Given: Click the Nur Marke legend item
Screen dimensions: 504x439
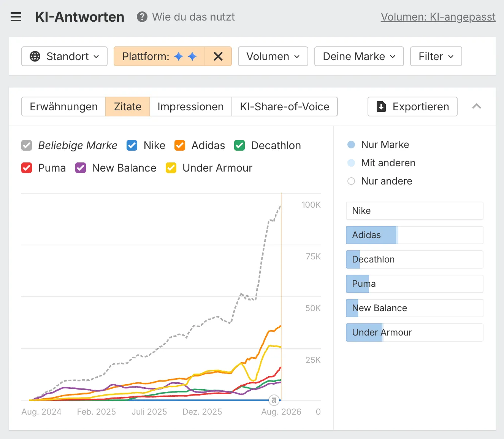Looking at the screenshot, I should (x=378, y=145).
